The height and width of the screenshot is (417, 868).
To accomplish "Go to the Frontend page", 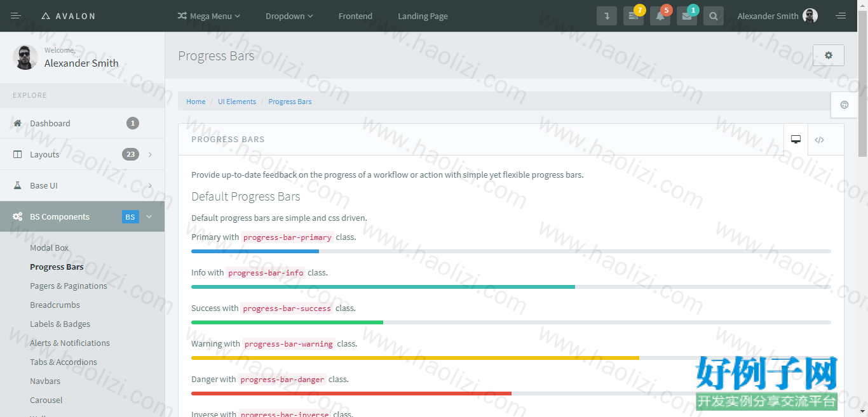I will click(355, 16).
